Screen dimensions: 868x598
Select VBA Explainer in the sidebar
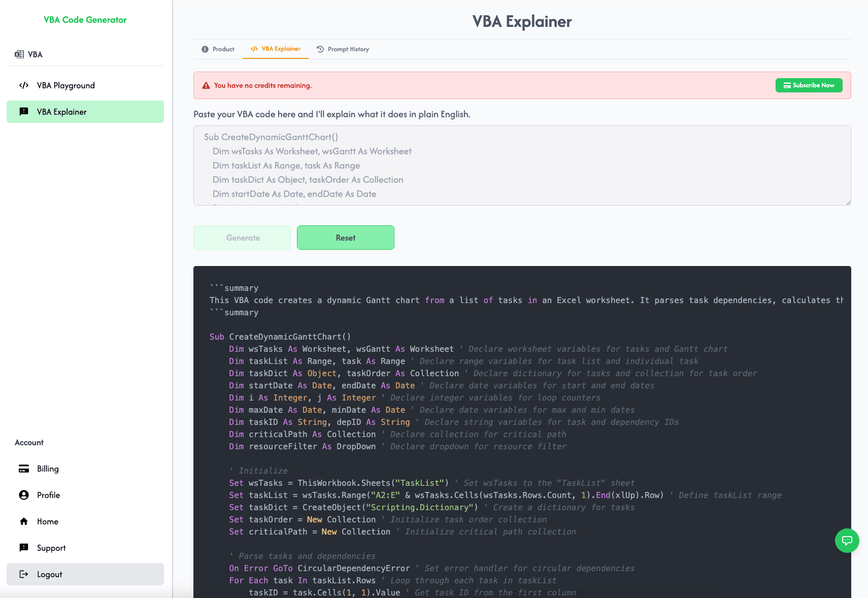point(85,112)
